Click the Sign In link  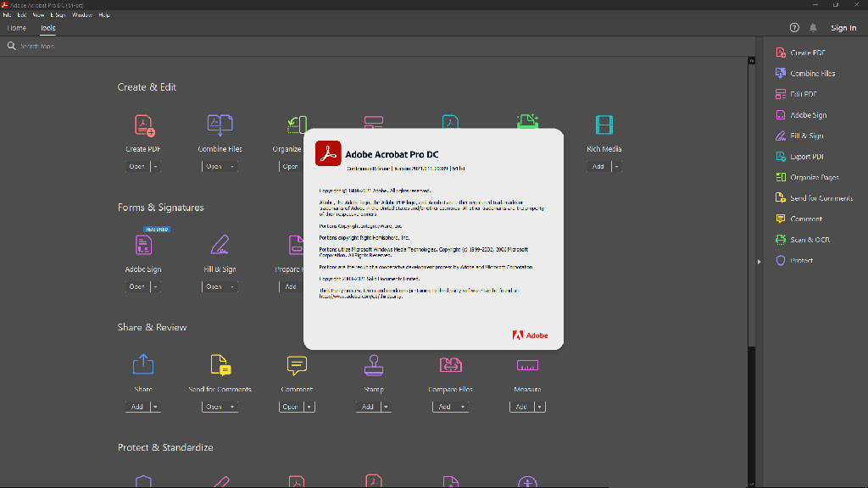point(843,28)
